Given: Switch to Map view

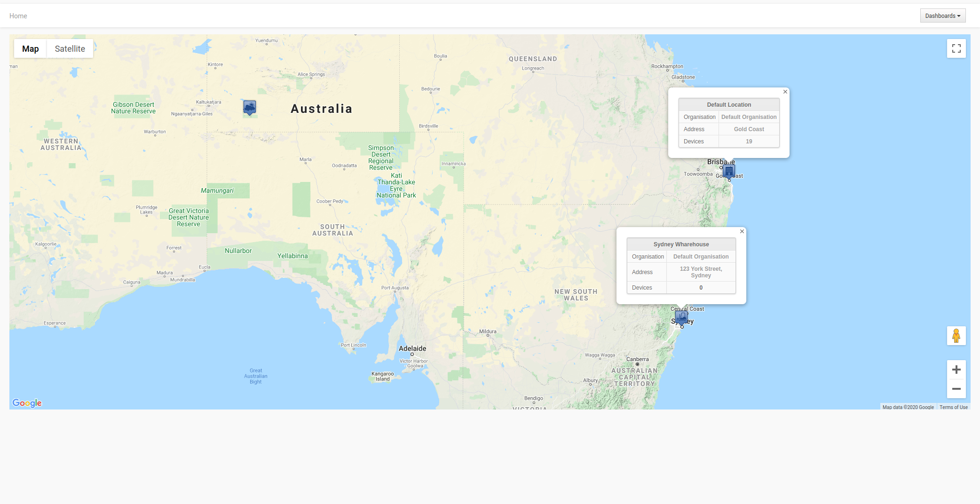Looking at the screenshot, I should point(31,49).
